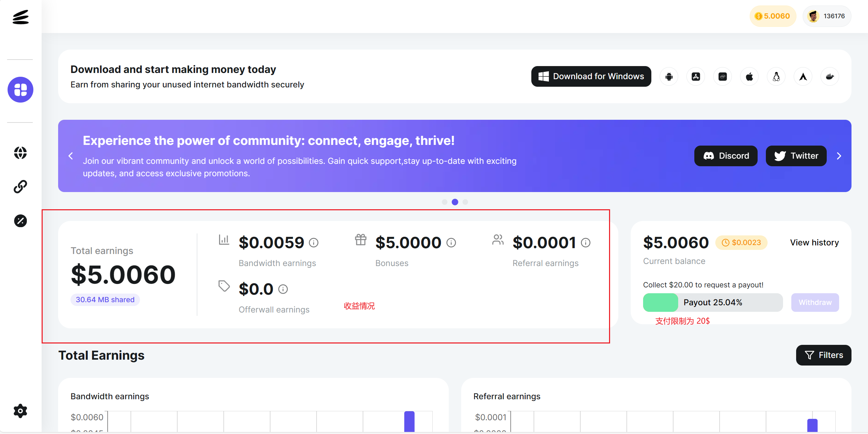
Task: Open the Filters button
Action: (x=824, y=355)
